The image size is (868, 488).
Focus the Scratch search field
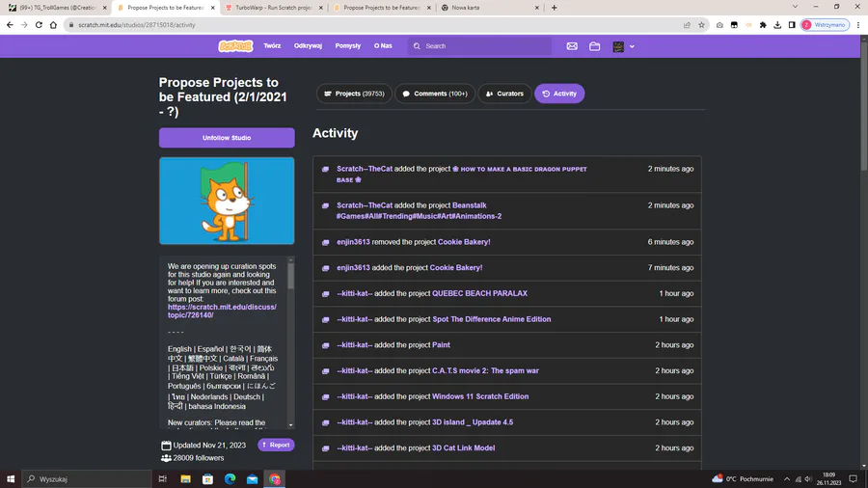[x=479, y=46]
